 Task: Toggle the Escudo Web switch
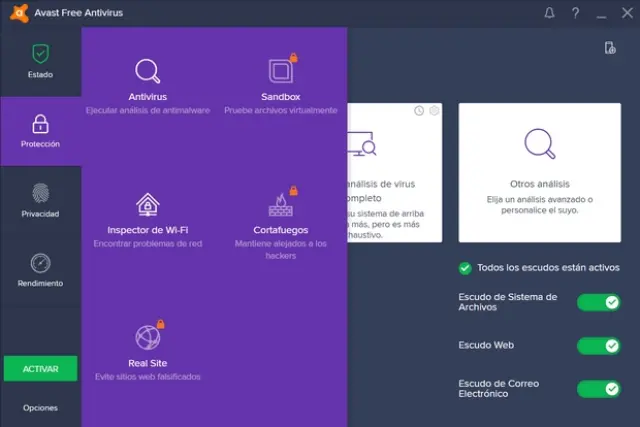[598, 345]
